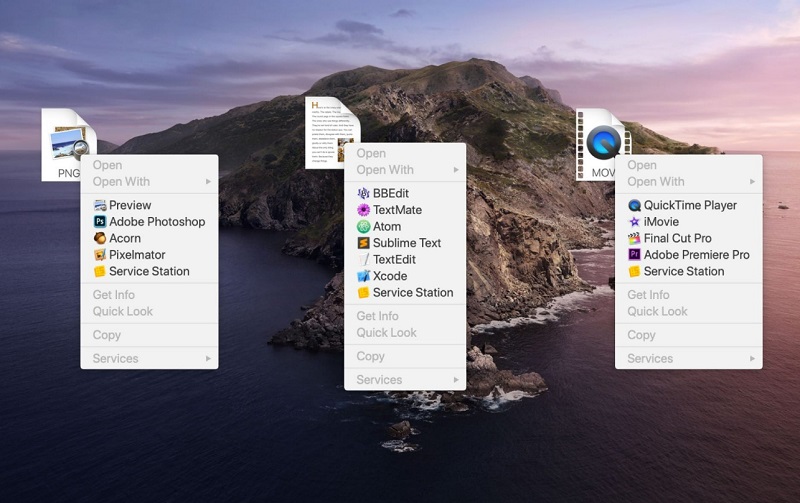Image resolution: width=800 pixels, height=503 pixels.
Task: Click the Acorn app icon
Action: (100, 238)
